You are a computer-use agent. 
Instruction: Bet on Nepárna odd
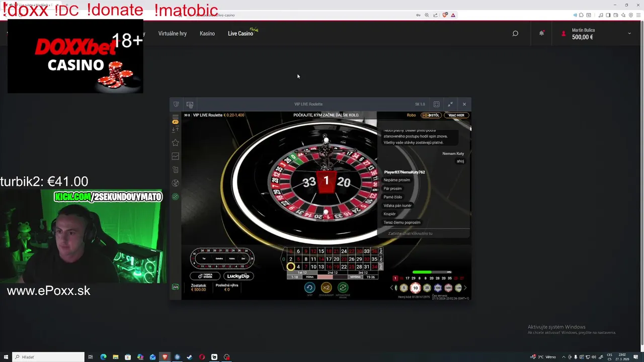pyautogui.click(x=357, y=277)
